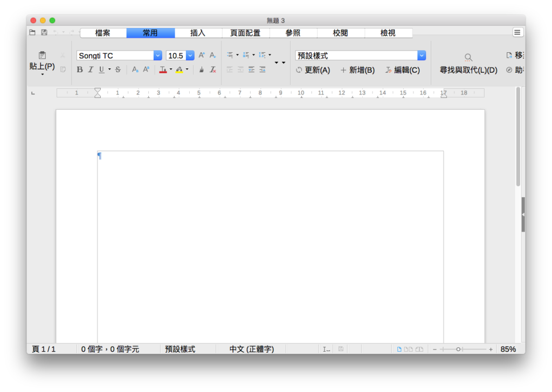Click the cut scissors icon

point(63,55)
